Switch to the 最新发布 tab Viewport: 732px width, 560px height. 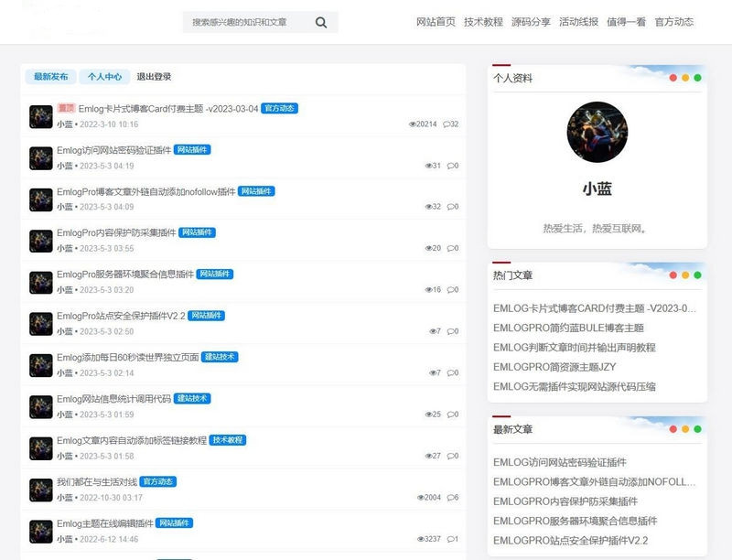[x=51, y=77]
